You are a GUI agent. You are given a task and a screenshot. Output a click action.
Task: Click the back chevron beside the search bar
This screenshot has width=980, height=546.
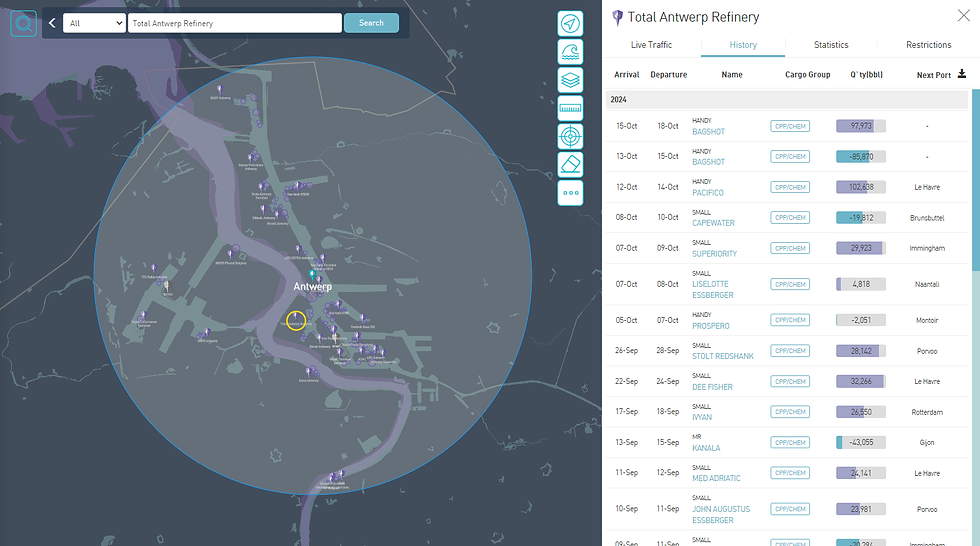click(52, 23)
